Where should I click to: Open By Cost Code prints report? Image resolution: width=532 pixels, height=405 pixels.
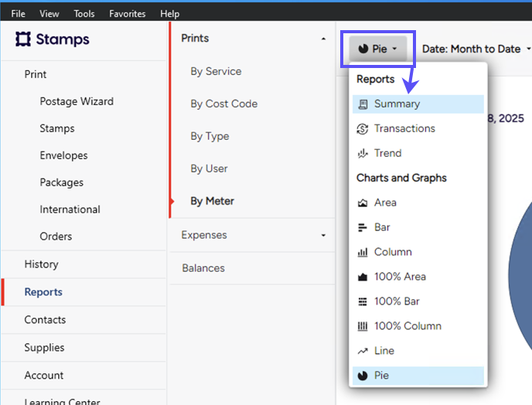pos(224,104)
